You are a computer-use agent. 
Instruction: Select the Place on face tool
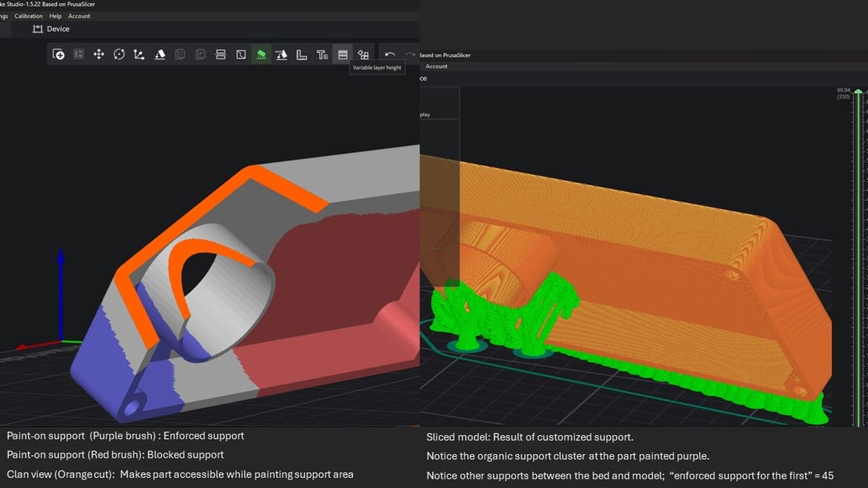click(160, 54)
